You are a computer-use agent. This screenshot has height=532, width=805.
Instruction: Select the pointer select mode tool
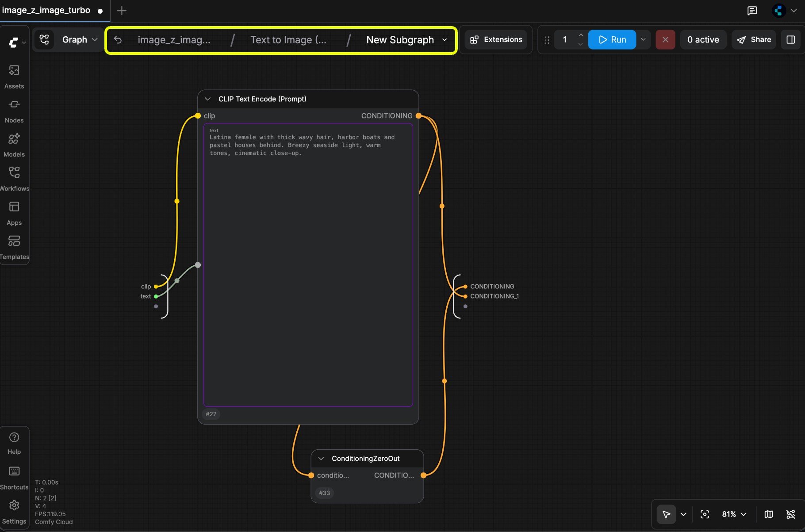point(666,514)
